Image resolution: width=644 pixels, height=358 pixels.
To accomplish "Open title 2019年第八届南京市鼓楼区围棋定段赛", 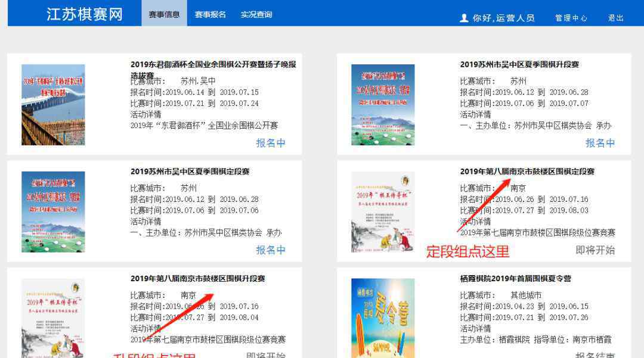I will point(527,172).
